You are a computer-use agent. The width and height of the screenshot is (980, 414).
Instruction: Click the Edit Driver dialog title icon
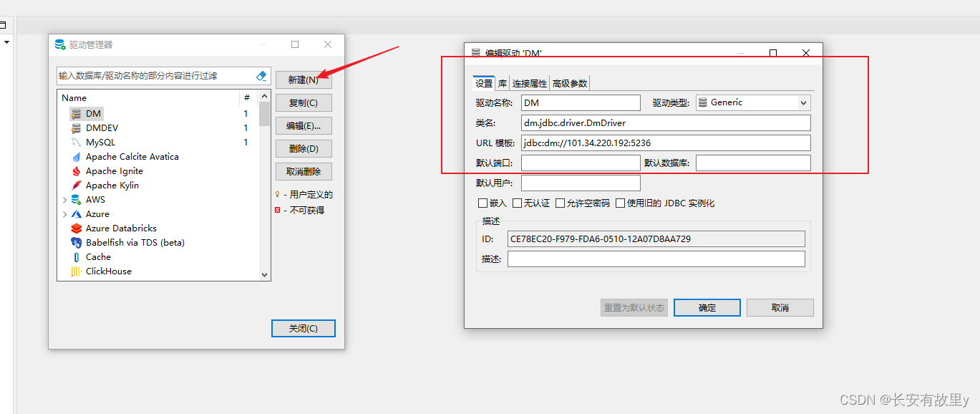point(476,53)
